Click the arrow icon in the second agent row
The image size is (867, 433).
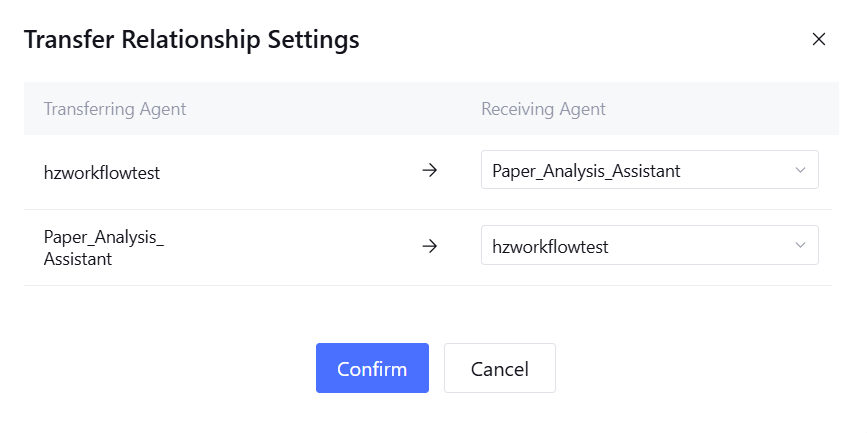point(430,246)
